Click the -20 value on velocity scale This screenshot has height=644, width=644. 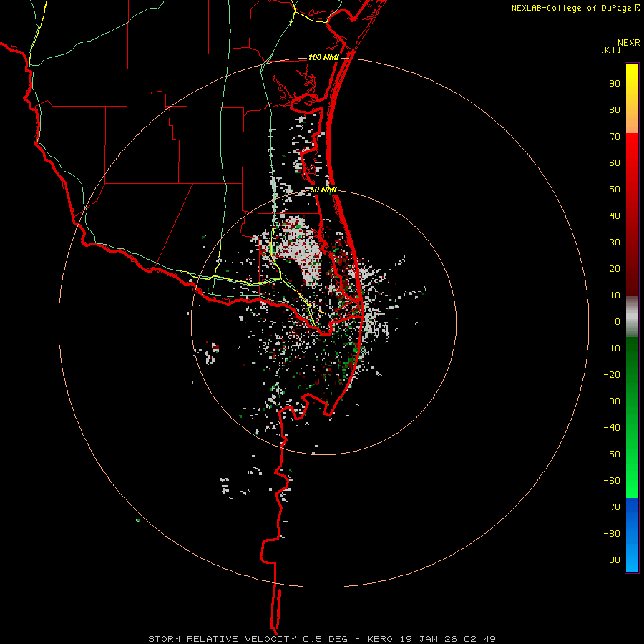click(612, 374)
